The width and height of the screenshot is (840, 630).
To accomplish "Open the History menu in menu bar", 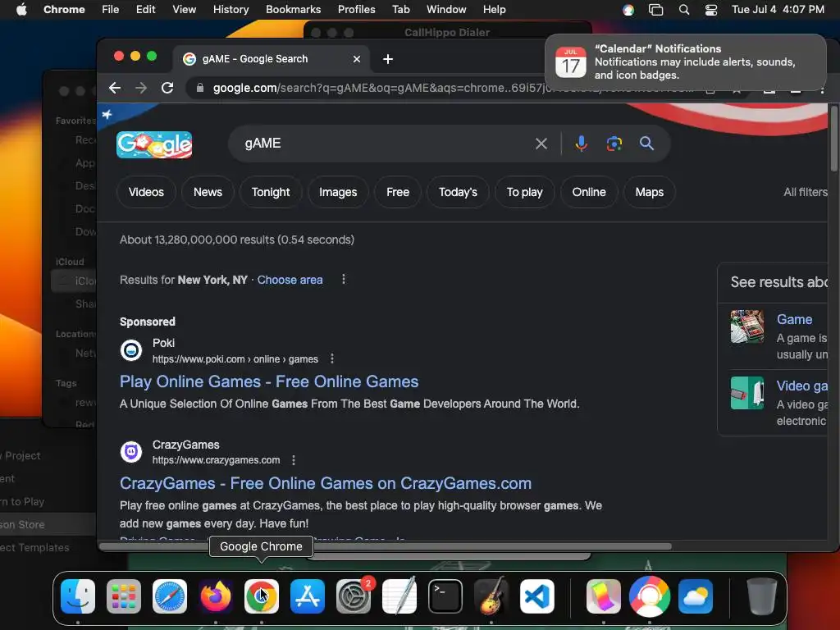I will (x=231, y=10).
